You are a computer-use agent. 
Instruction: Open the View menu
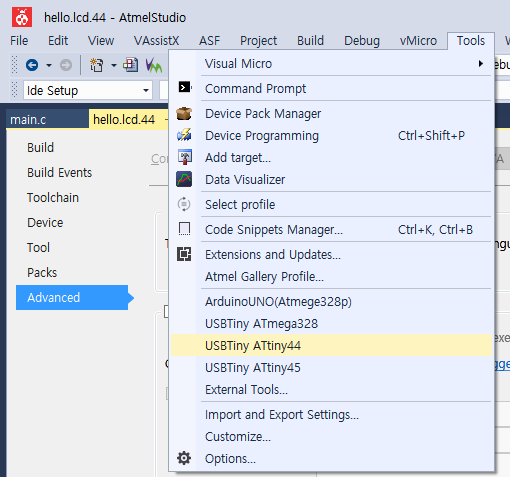(101, 41)
